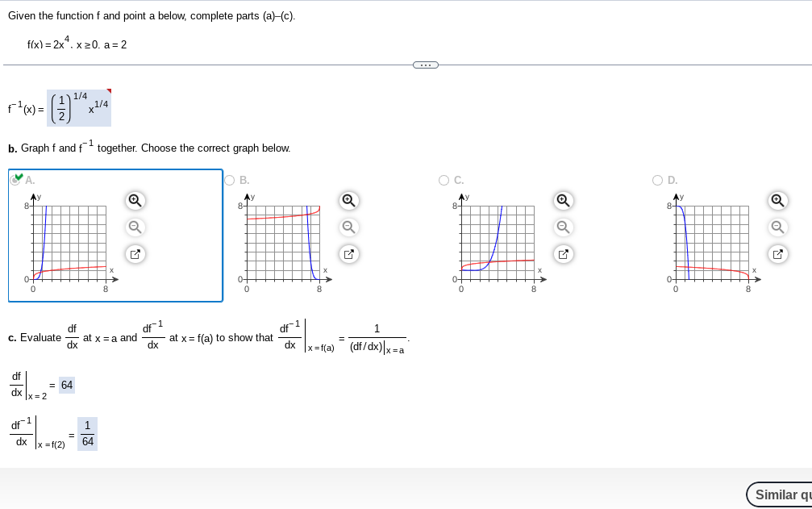Enlarge graph D in popup view

(x=777, y=254)
